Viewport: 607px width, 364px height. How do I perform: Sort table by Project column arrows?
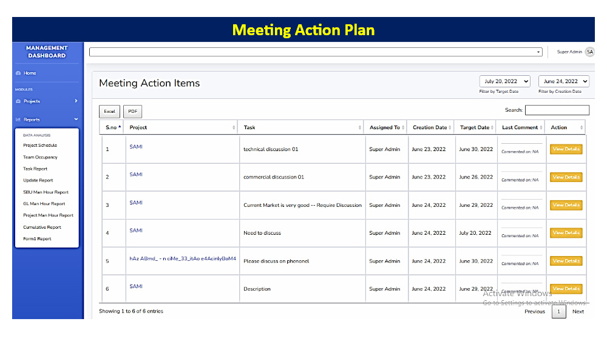click(234, 127)
